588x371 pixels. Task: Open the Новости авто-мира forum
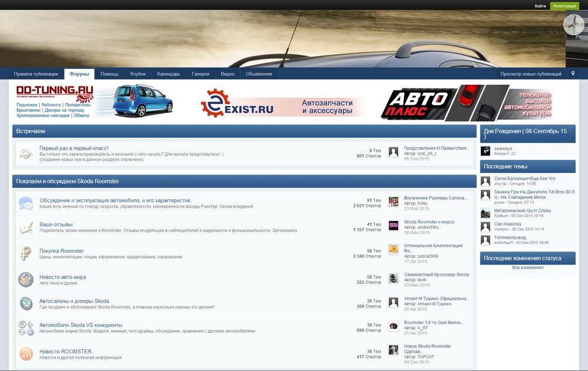(63, 277)
